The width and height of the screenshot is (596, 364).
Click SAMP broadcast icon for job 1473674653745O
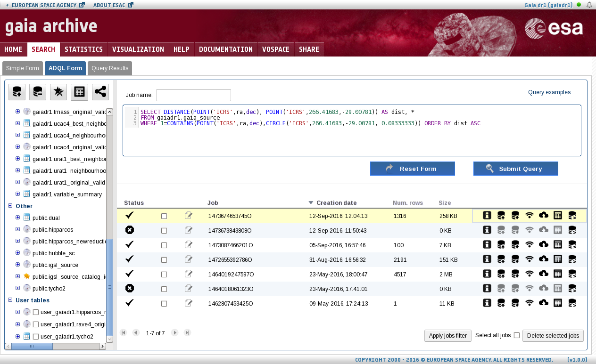click(530, 215)
